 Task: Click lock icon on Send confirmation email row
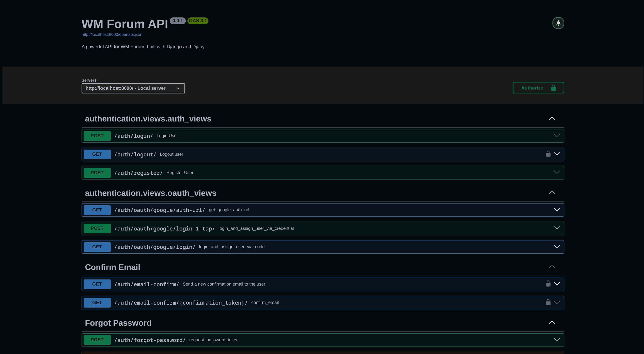(548, 284)
